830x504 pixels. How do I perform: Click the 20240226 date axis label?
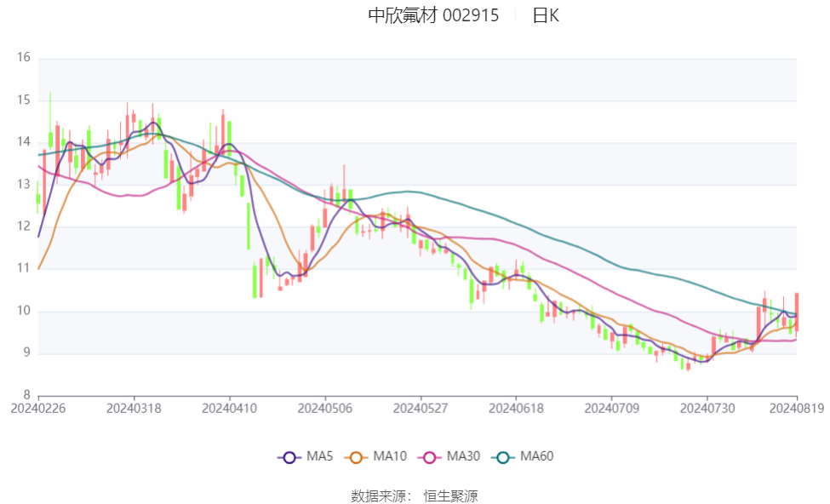[x=38, y=408]
